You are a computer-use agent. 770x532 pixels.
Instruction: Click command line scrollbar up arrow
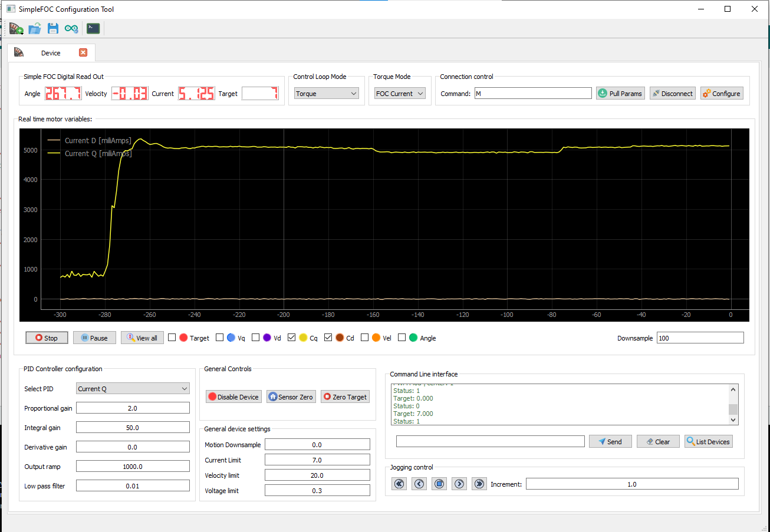pos(733,389)
